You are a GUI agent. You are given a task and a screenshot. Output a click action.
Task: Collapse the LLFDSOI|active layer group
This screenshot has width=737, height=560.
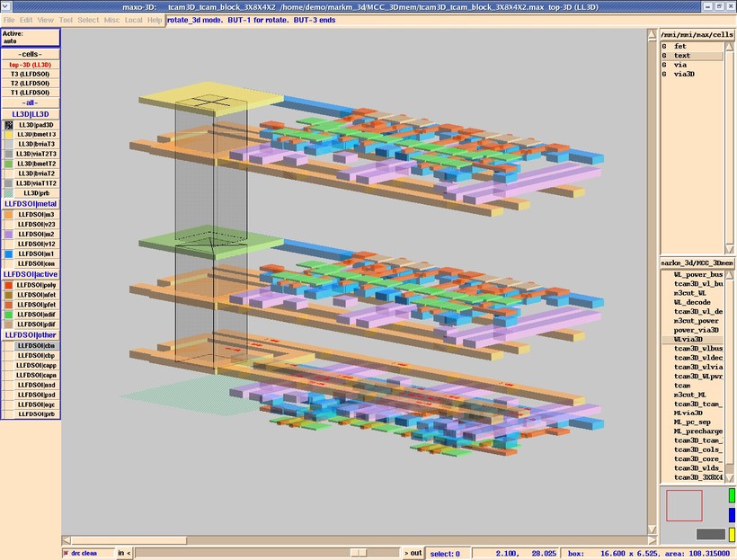31,274
